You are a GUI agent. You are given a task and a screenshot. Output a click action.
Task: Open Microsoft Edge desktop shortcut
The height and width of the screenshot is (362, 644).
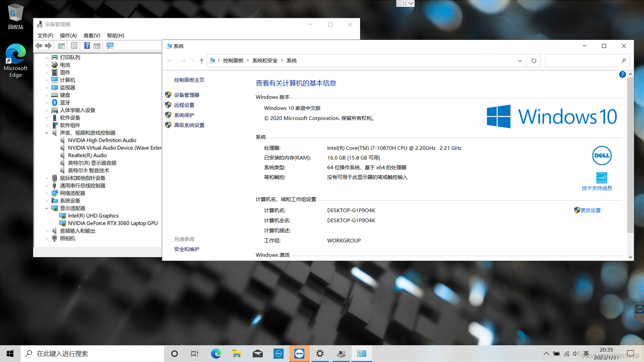coord(15,60)
